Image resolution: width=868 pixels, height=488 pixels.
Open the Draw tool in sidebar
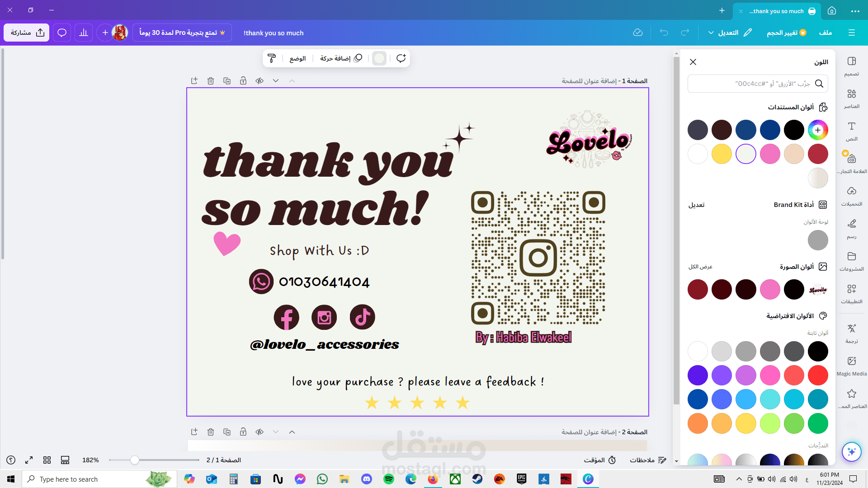(852, 229)
